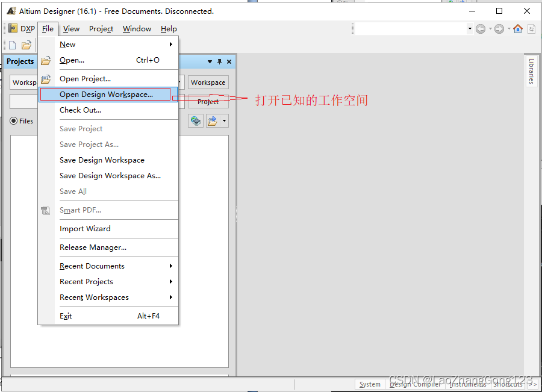Click the favorites page icon at top right
This screenshot has height=392, width=542.
(532, 29)
